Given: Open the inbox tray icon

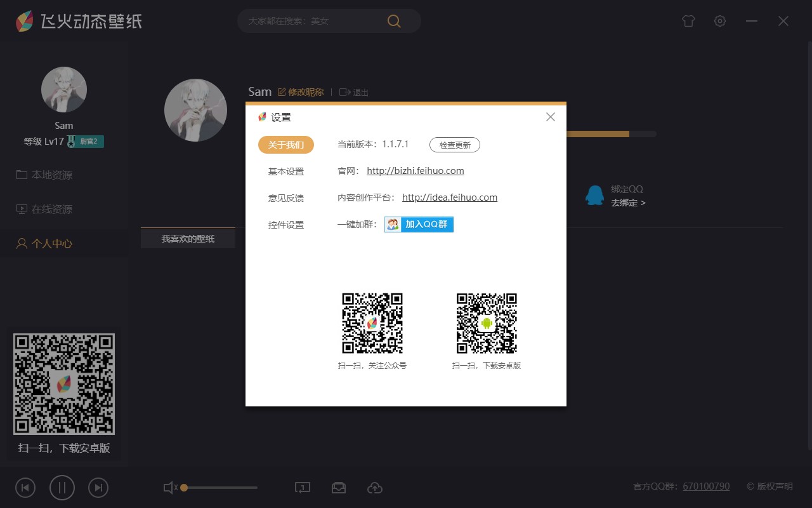Looking at the screenshot, I should click(339, 488).
